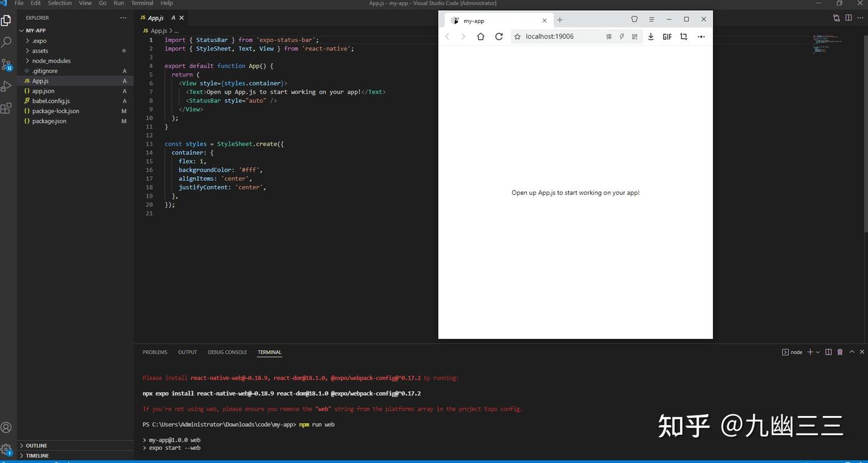868x463 pixels.
Task: Expand the OUTLINE section
Action: tap(36, 446)
